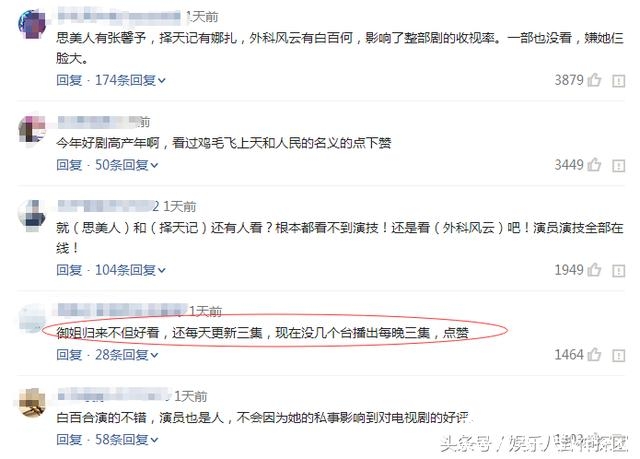Open avatar of the 白百合演的不错 commenter
This screenshot has width=640, height=459.
32,402
